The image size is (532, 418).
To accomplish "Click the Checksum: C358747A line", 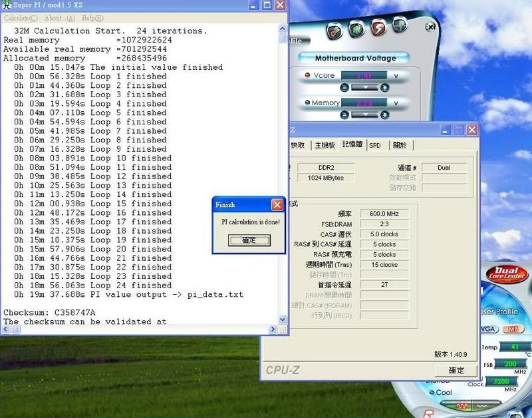I will [49, 312].
